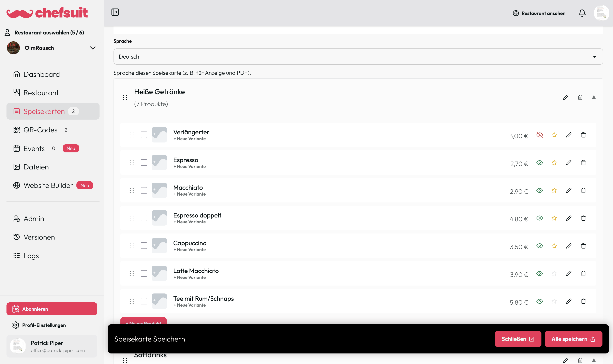The height and width of the screenshot is (364, 613).
Task: Tick the Verlängerter checkbox
Action: click(144, 135)
